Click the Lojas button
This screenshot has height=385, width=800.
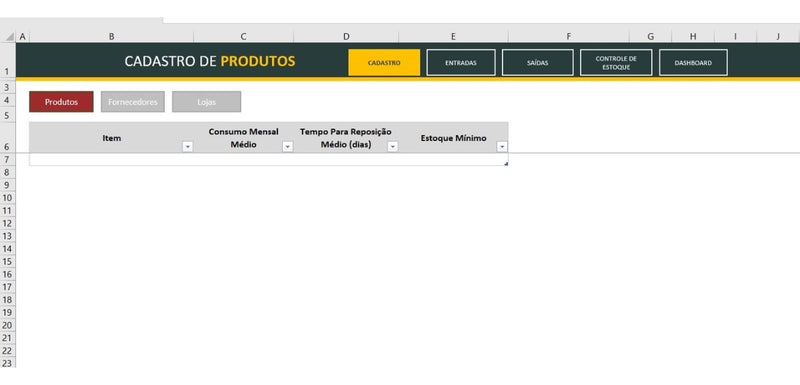click(207, 102)
